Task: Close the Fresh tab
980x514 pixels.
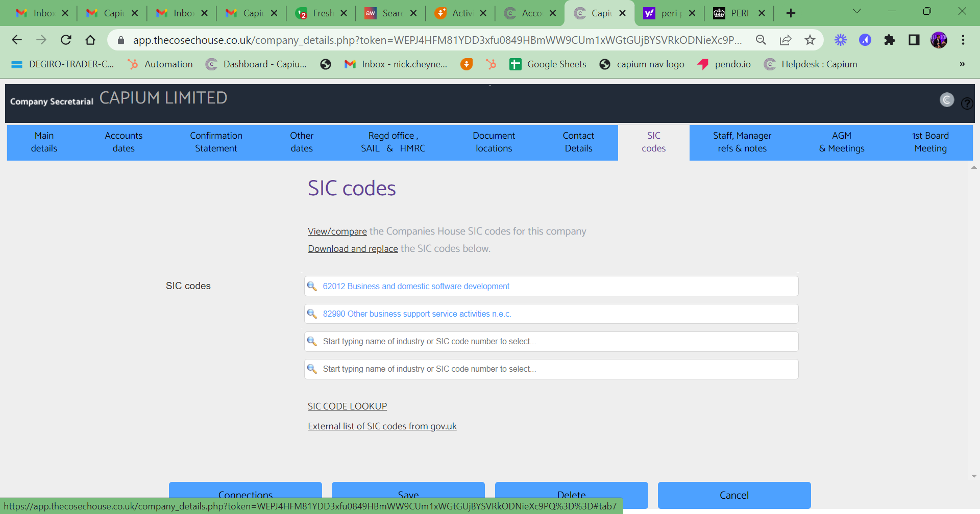Action: [x=344, y=13]
